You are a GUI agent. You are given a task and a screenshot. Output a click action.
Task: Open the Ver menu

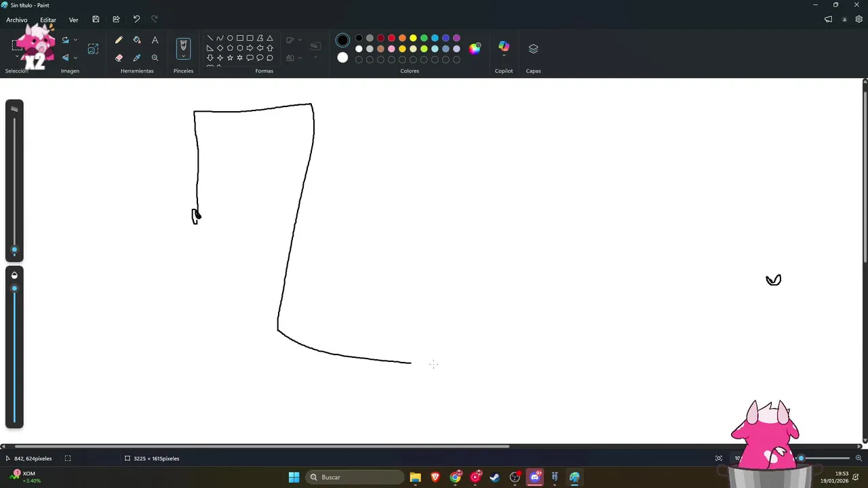click(73, 20)
